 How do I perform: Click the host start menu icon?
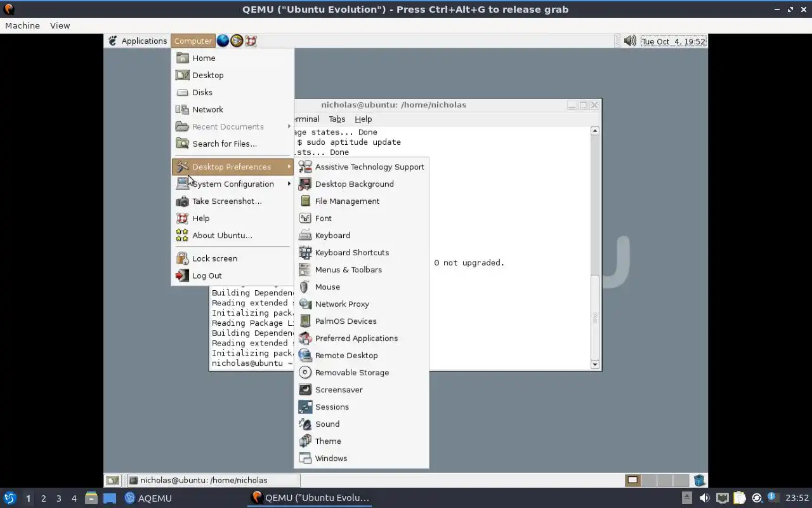[x=10, y=498]
